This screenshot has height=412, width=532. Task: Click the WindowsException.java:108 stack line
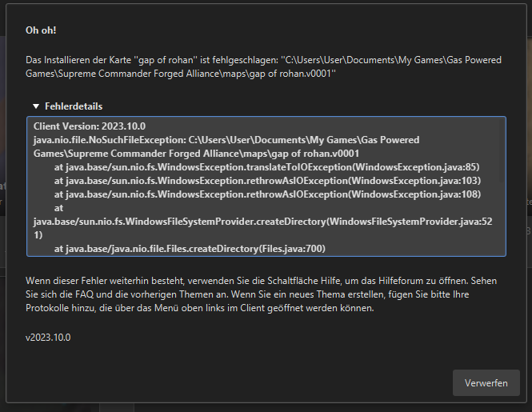(x=267, y=194)
